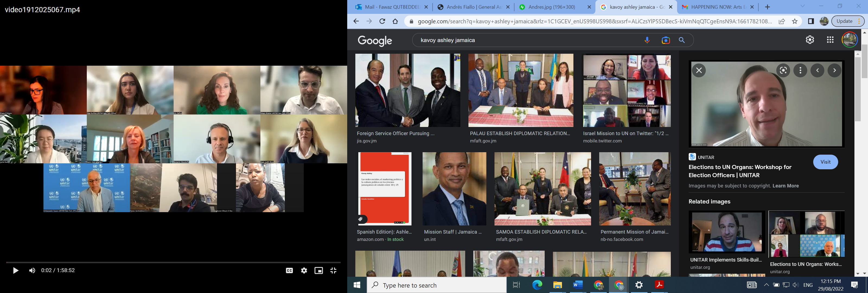Open Chrome tab search dropdown
The image size is (868, 293).
click(802, 7)
